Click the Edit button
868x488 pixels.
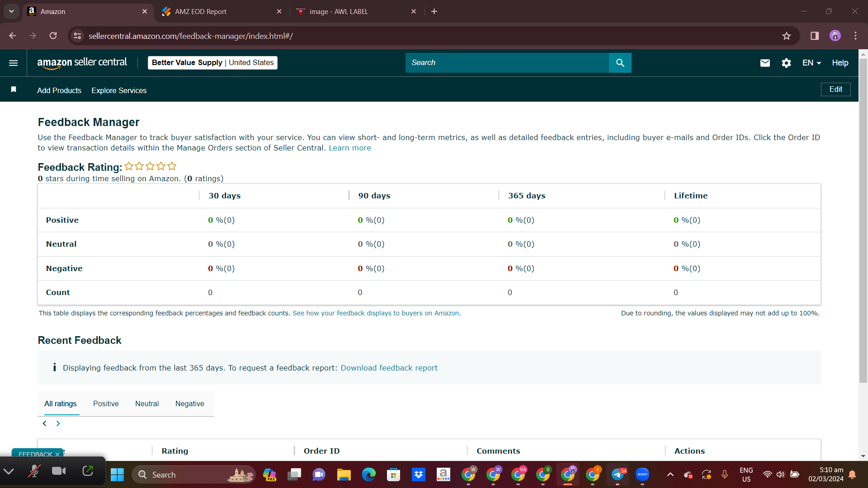(x=835, y=89)
